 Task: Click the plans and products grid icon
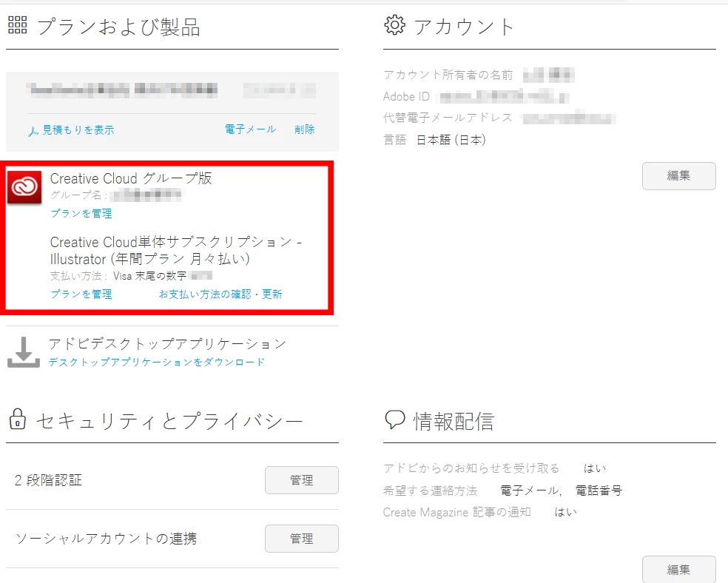[x=18, y=25]
